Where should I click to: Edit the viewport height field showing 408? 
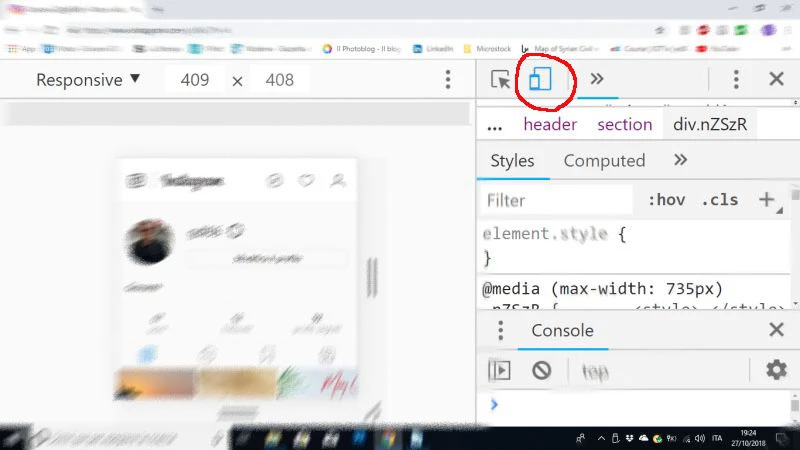coord(280,80)
